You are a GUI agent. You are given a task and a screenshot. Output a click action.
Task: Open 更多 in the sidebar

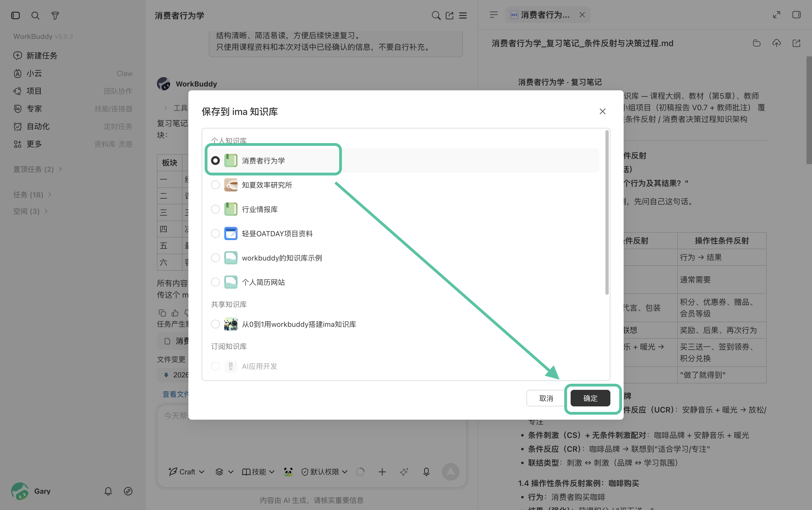pyautogui.click(x=73, y=144)
